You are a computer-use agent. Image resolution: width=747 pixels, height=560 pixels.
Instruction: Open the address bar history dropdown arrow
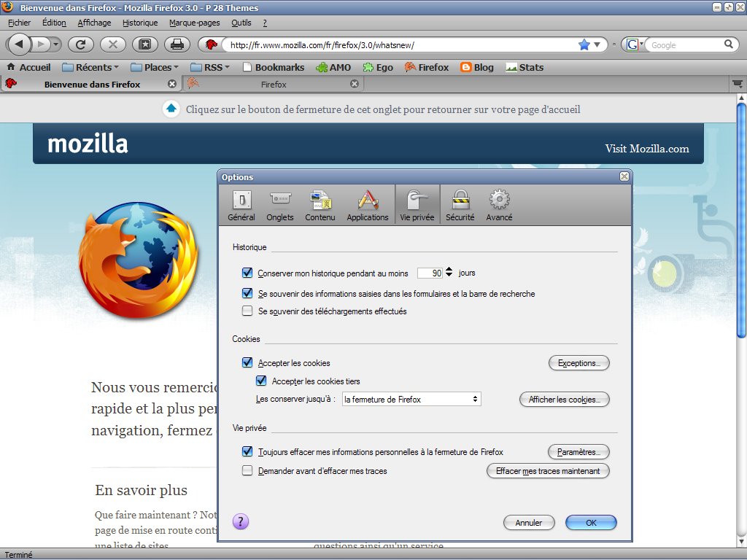(x=597, y=44)
